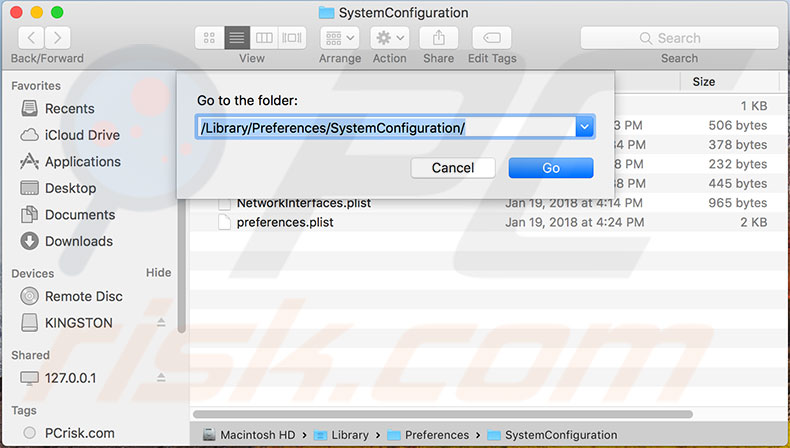Select list view mode
790x448 pixels.
click(237, 38)
